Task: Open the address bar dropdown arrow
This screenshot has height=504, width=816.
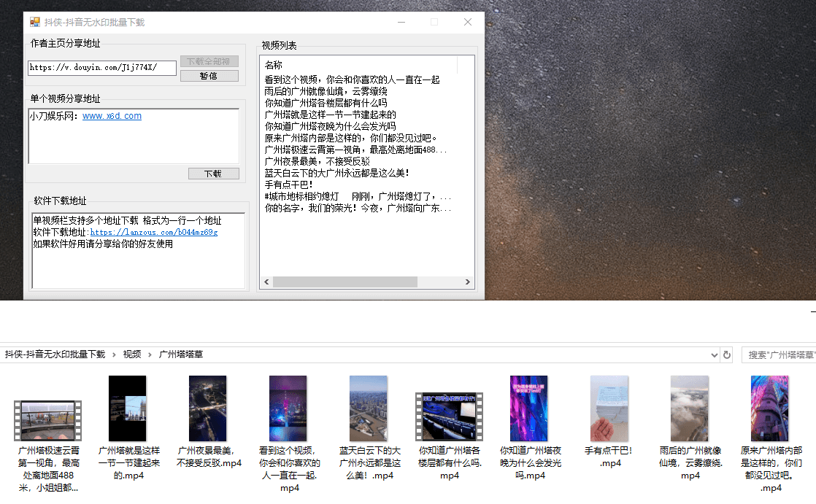Action: click(714, 354)
